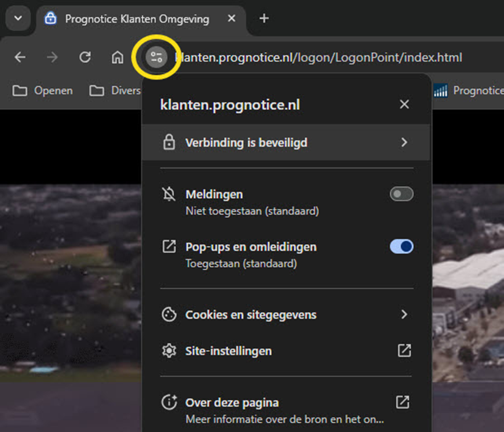The width and height of the screenshot is (504, 432).
Task: Expand chevron for Cookies en sitegegevens
Action: (404, 314)
